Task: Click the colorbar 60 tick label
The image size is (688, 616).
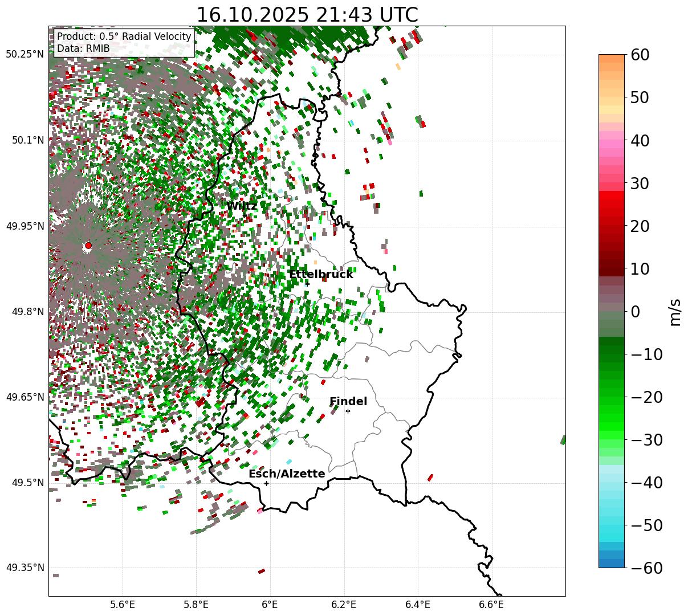Action: pos(641,55)
